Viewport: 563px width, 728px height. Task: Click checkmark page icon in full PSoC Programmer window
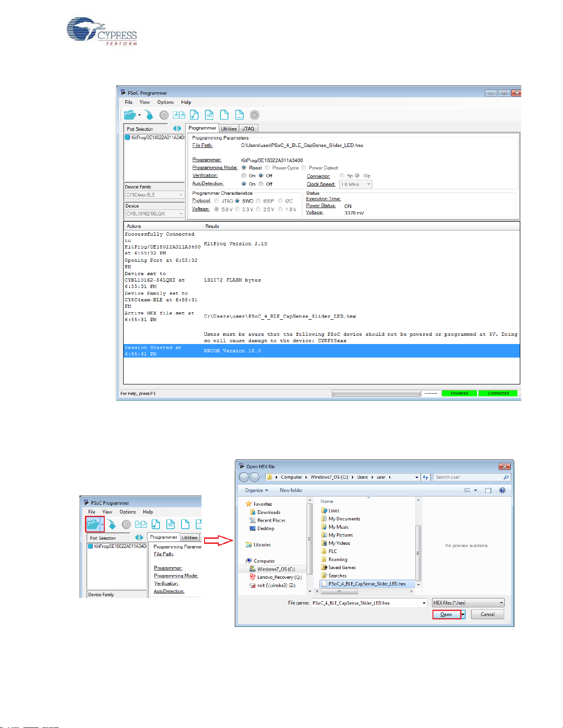[x=194, y=115]
